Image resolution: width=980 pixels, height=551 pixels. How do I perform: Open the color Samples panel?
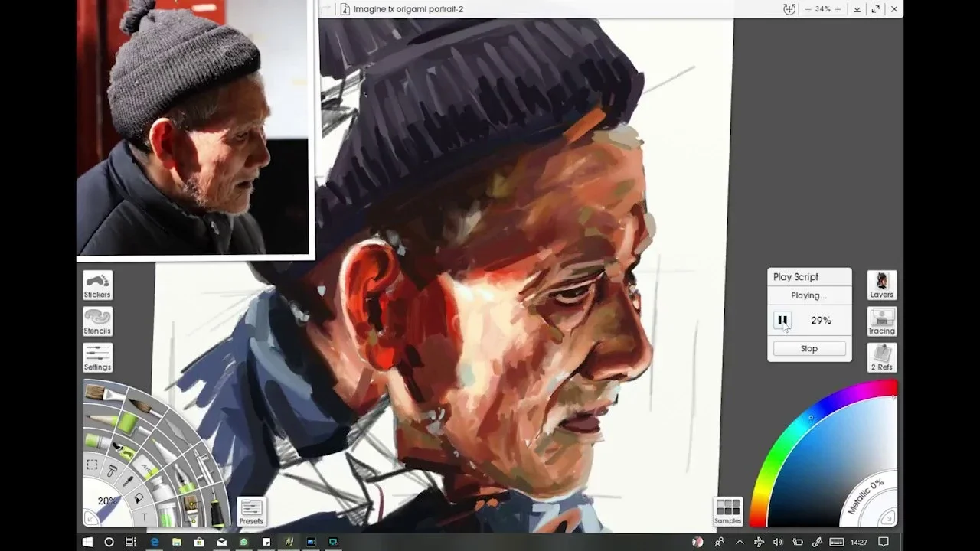[727, 511]
